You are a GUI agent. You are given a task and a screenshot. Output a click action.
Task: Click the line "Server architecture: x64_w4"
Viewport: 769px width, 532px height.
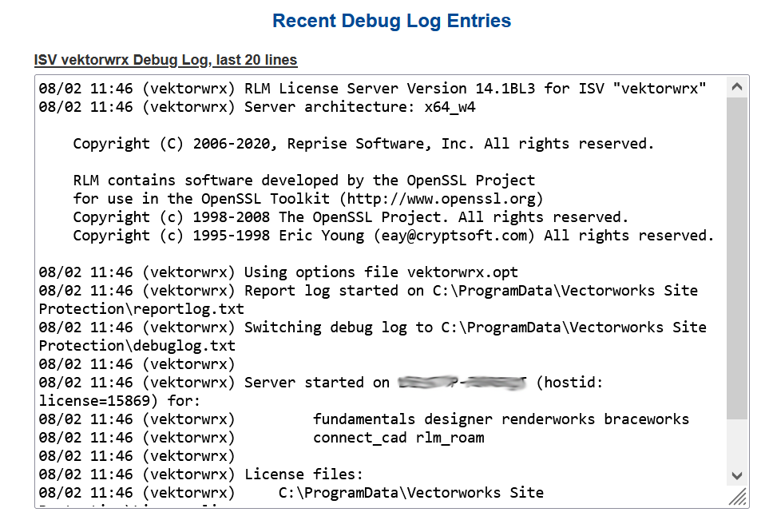257,107
